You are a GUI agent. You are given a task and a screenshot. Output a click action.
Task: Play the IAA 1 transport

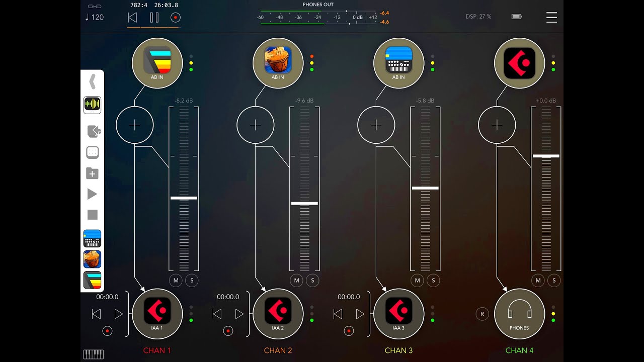point(118,314)
